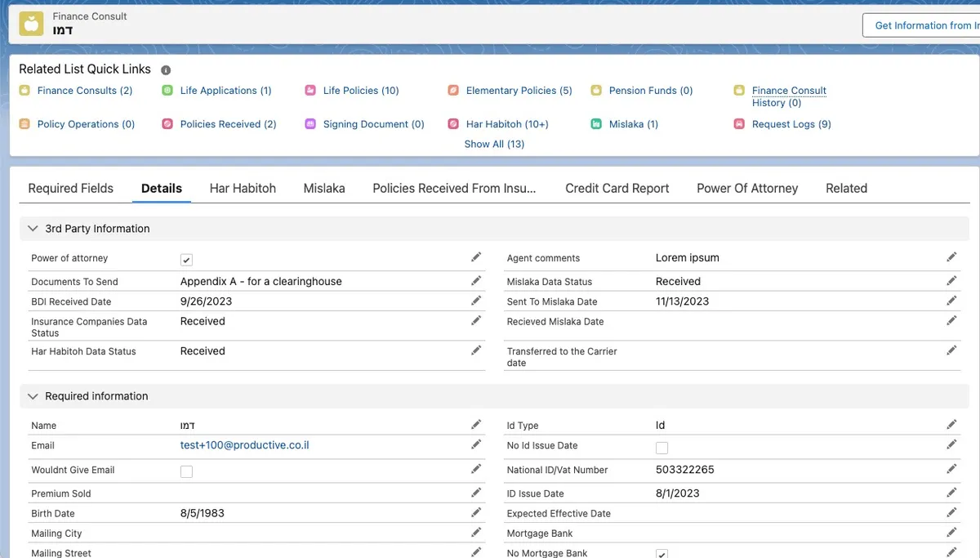Open Har Habitoh (10+) quick link
980x558 pixels.
pyautogui.click(x=507, y=124)
